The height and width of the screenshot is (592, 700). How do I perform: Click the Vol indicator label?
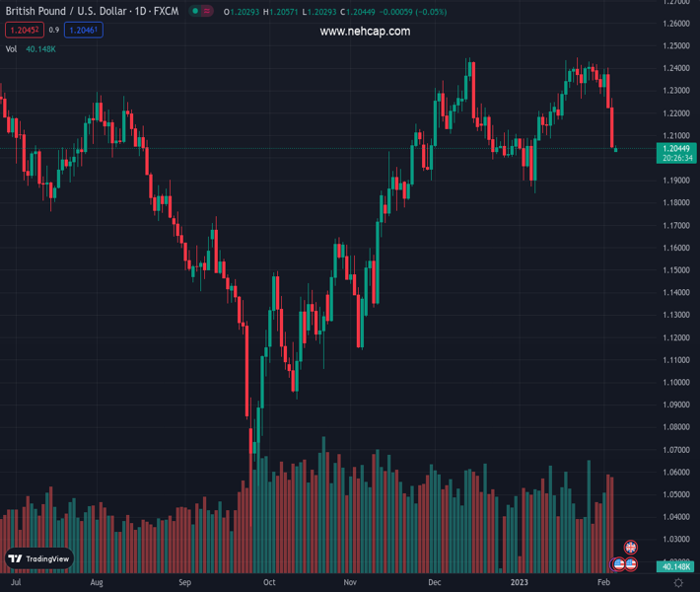click(x=12, y=48)
